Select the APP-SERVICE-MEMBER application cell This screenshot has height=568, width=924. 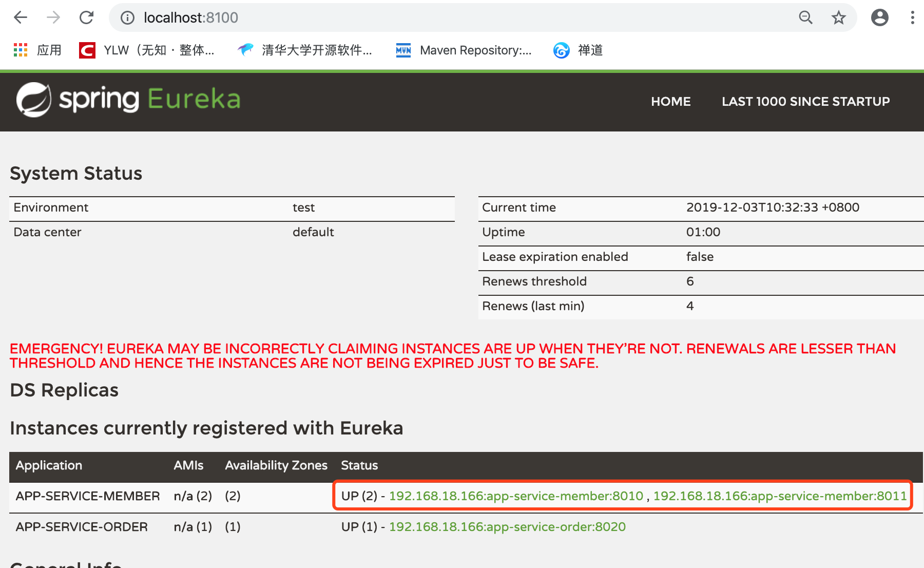[88, 496]
